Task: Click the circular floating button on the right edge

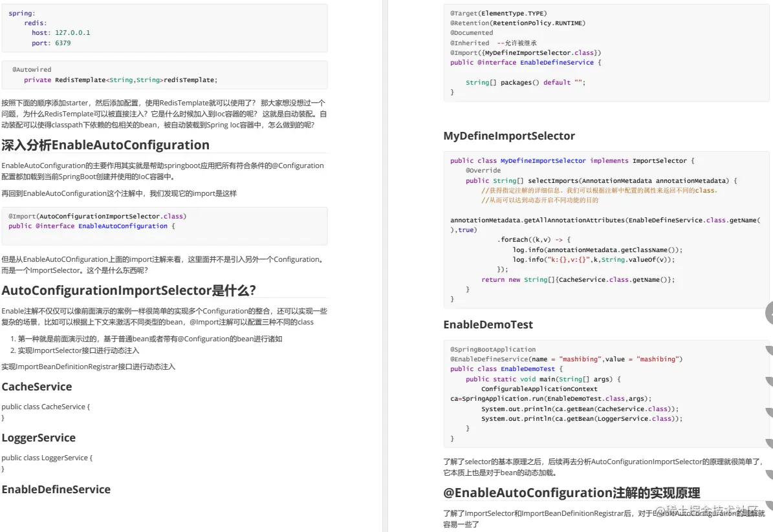Action: (x=770, y=313)
